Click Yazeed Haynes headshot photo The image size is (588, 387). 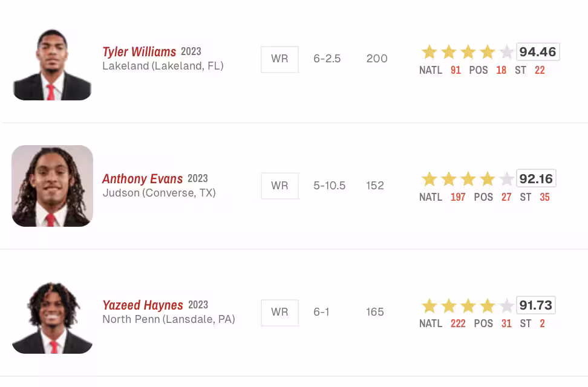52,317
